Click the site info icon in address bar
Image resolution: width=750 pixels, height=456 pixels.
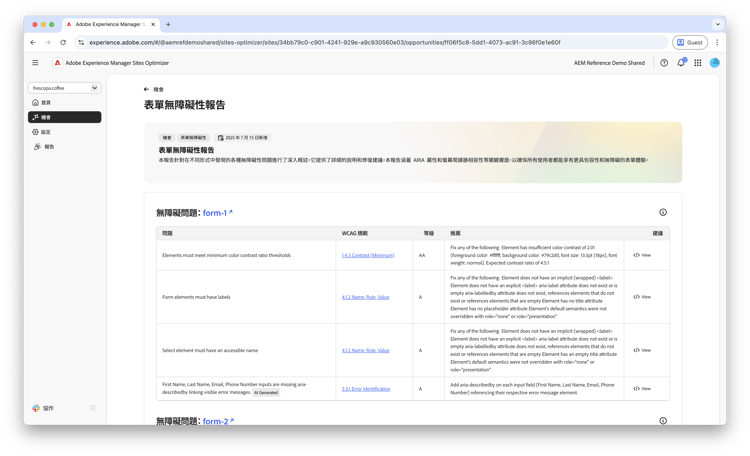pyautogui.click(x=81, y=43)
